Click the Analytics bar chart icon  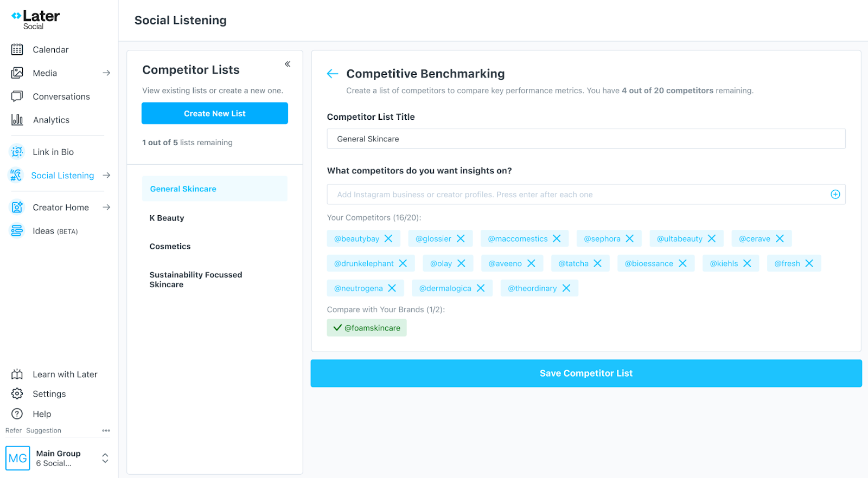point(17,120)
